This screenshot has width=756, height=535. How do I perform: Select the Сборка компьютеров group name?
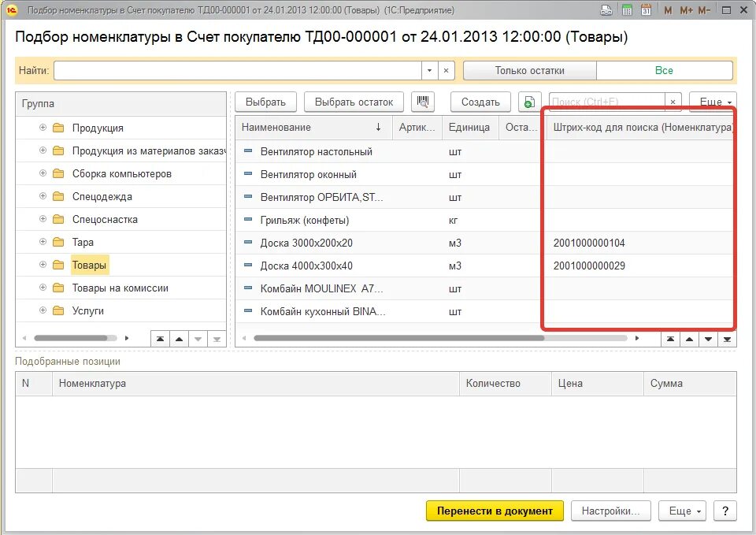click(x=122, y=173)
